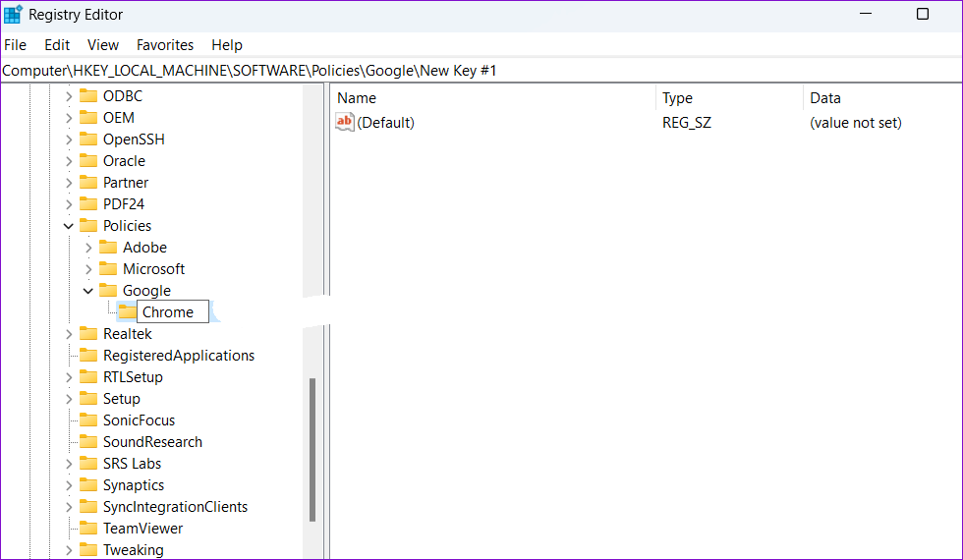Screen dimensions: 963x560
Task: Click the SRS Labs folder icon
Action: pyautogui.click(x=88, y=463)
